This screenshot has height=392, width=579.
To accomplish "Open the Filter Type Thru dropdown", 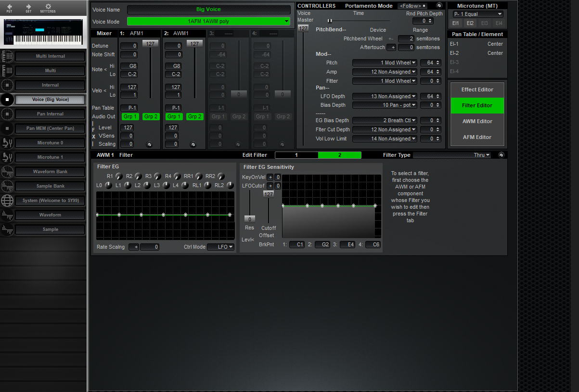I will (x=452, y=155).
